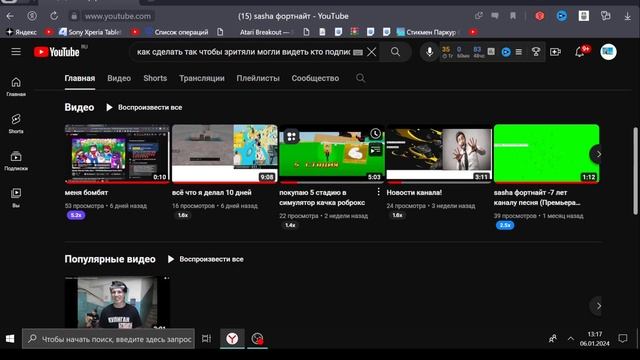Switch to the Shorts channel tab

155,78
